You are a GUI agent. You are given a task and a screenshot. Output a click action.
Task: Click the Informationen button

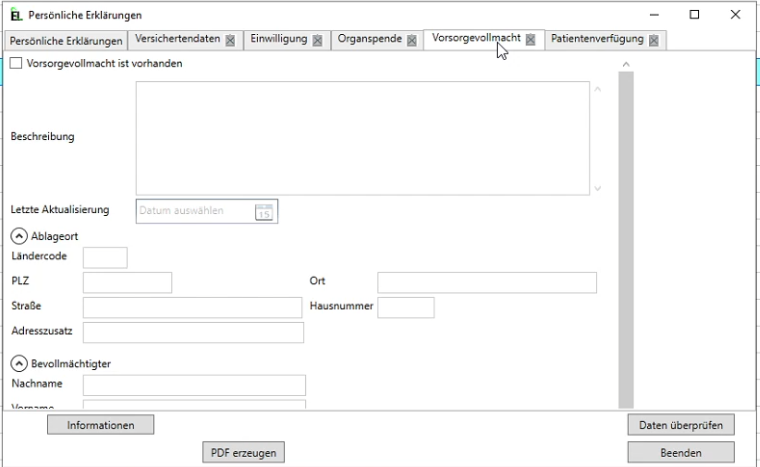[x=100, y=425]
